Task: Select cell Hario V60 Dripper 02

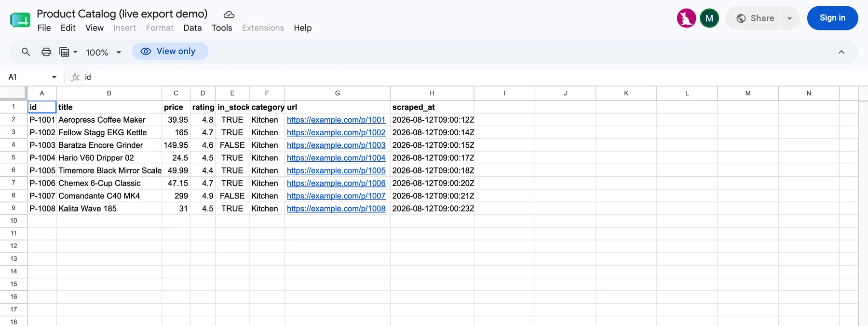Action: point(109,158)
